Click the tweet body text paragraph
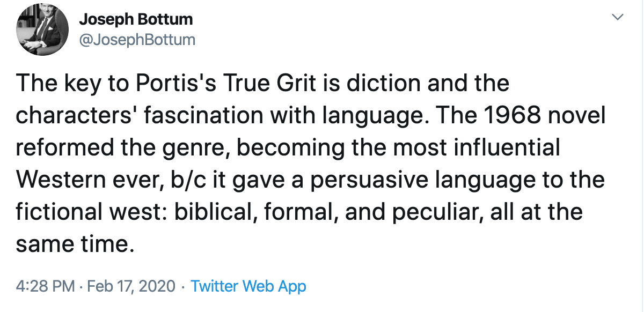Viewport: 644px width, 312px height. [310, 164]
